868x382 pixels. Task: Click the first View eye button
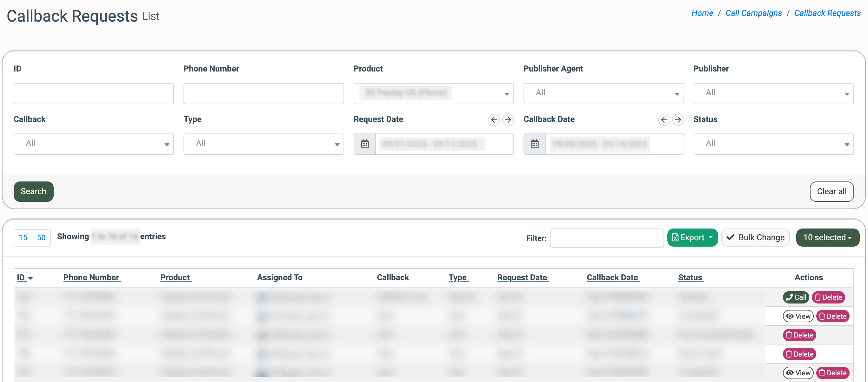798,316
